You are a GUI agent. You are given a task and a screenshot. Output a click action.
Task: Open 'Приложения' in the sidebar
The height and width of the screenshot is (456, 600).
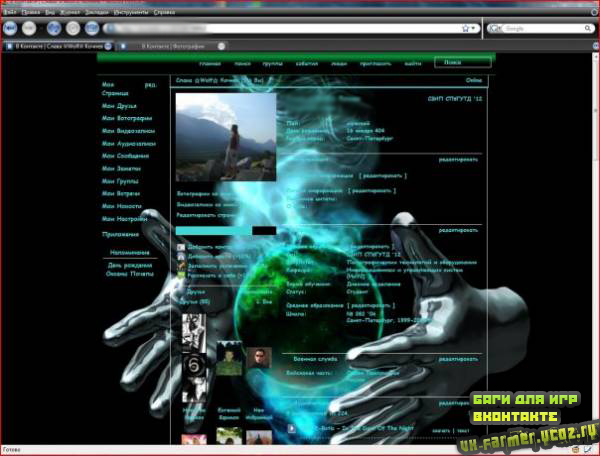pyautogui.click(x=120, y=235)
